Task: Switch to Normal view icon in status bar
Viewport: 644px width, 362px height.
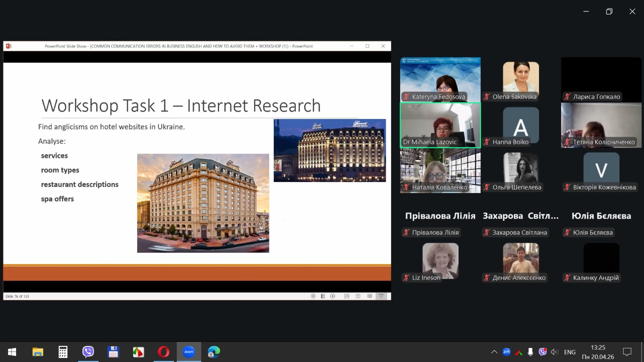Action: pos(347,296)
